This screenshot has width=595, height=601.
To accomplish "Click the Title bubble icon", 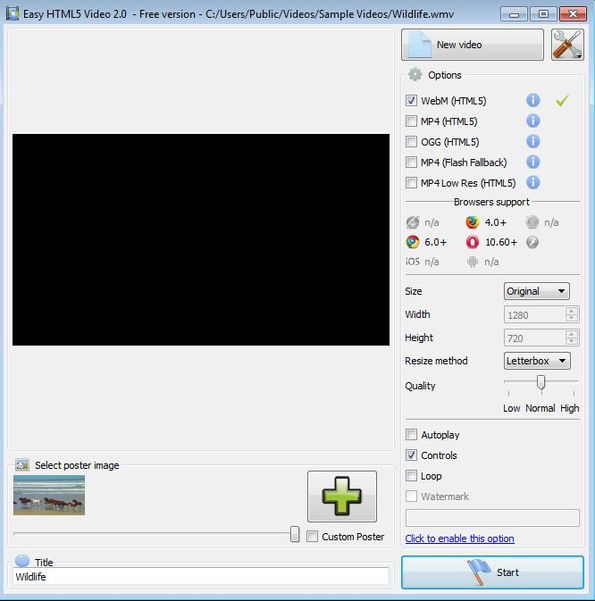I will click(22, 561).
